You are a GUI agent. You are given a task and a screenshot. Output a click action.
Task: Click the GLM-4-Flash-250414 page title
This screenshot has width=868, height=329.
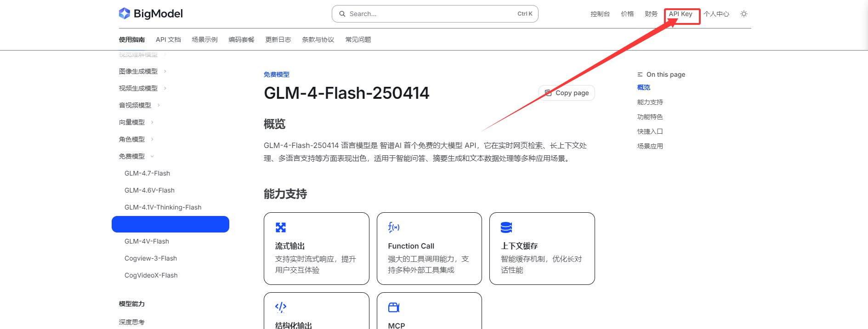pyautogui.click(x=346, y=93)
